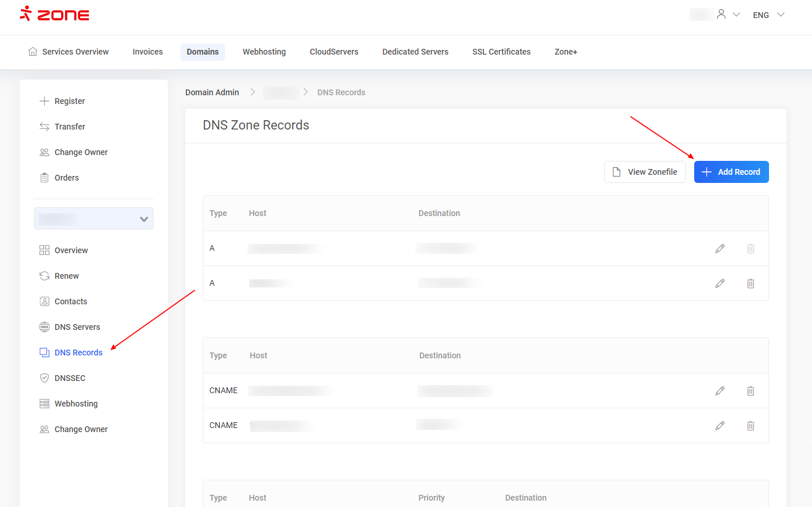Delete the second CNAME record via trash icon
Image resolution: width=812 pixels, height=507 pixels.
click(750, 426)
